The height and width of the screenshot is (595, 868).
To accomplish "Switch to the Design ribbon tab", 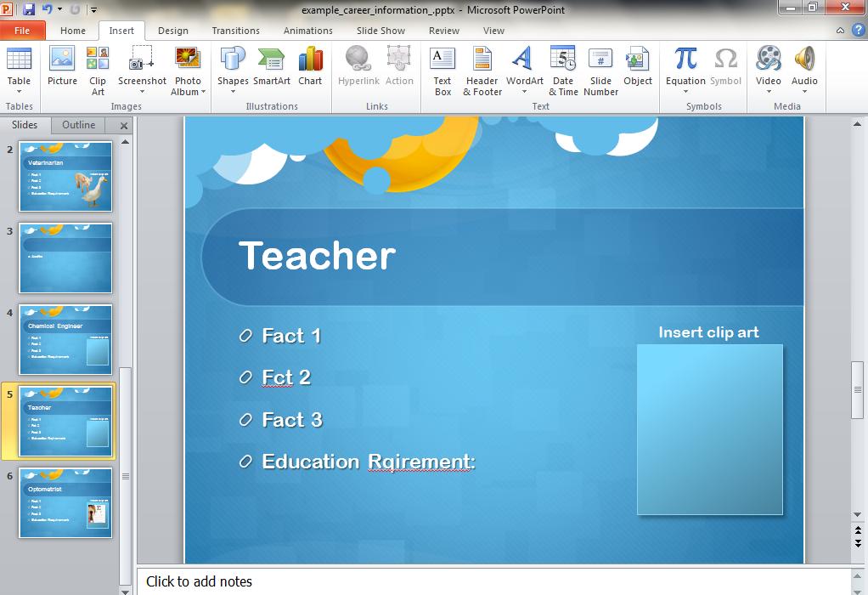I will pyautogui.click(x=173, y=30).
